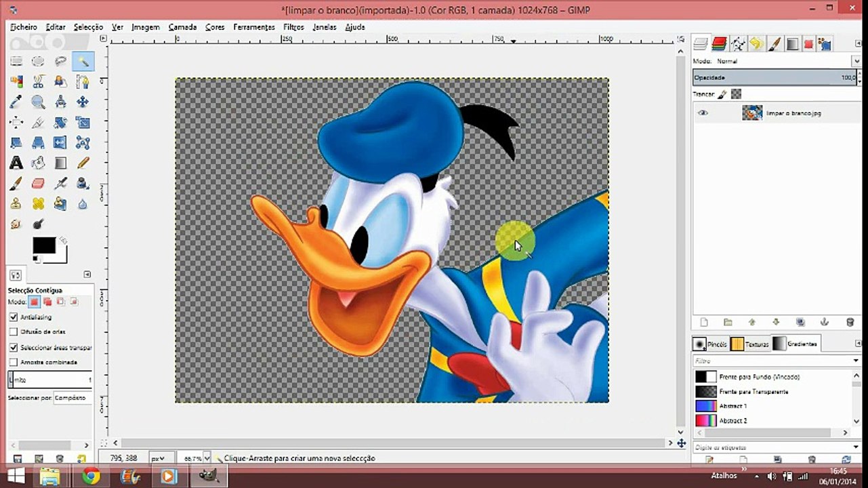The image size is (868, 488).
Task: Open the Selecção menu
Action: (88, 27)
